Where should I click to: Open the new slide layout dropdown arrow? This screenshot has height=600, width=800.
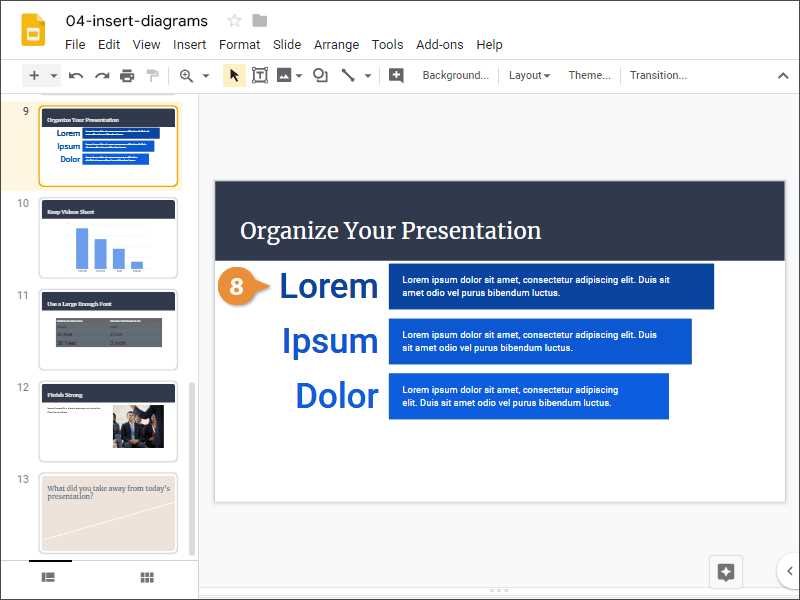[x=54, y=76]
